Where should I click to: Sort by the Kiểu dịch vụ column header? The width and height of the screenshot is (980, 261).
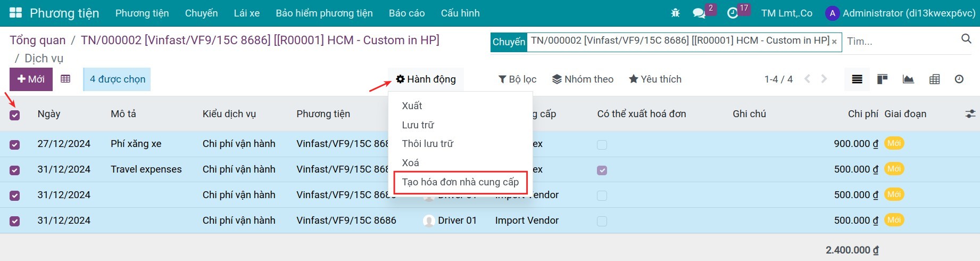tap(229, 114)
